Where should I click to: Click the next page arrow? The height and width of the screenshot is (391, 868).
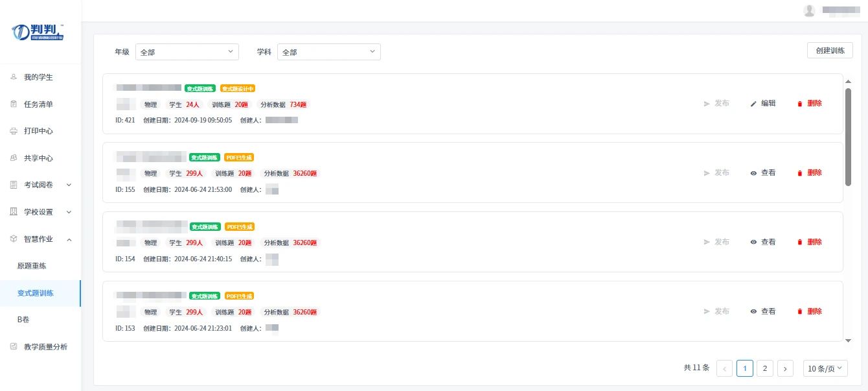pyautogui.click(x=785, y=368)
